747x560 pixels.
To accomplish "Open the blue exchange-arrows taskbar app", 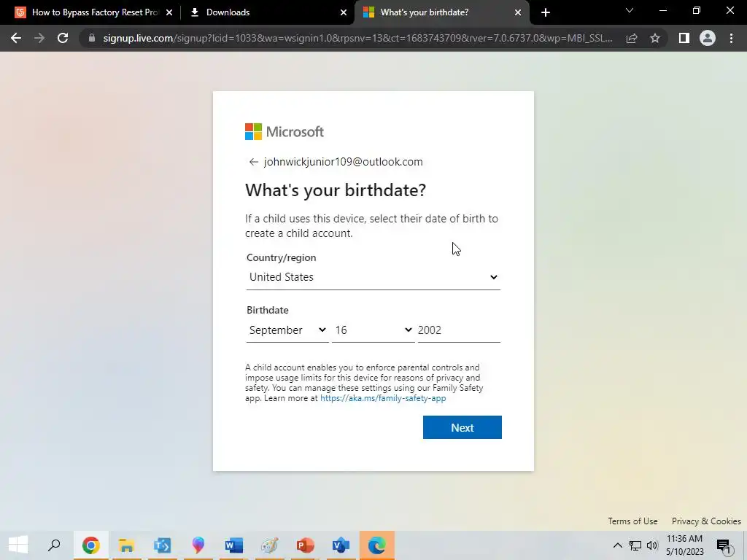I will pos(162,545).
